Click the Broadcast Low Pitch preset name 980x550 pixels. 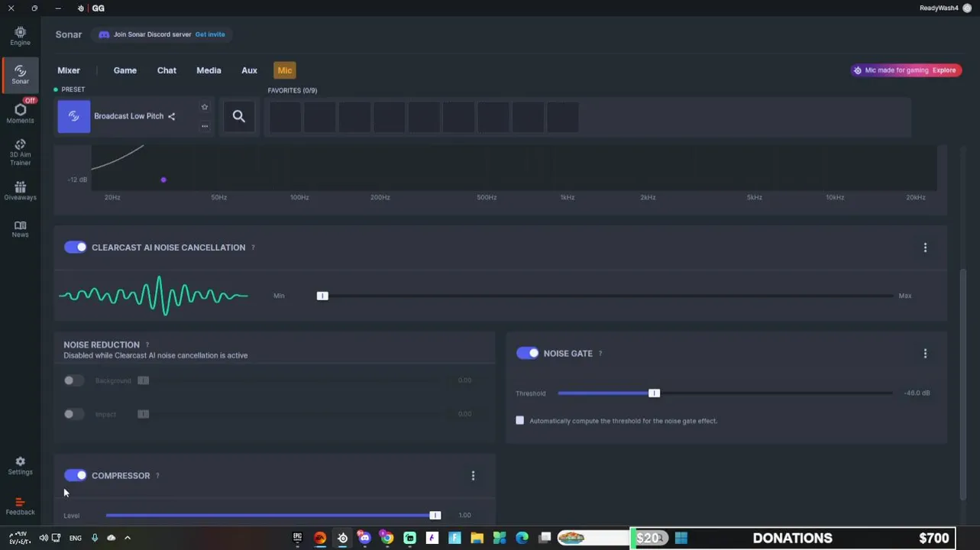point(128,116)
